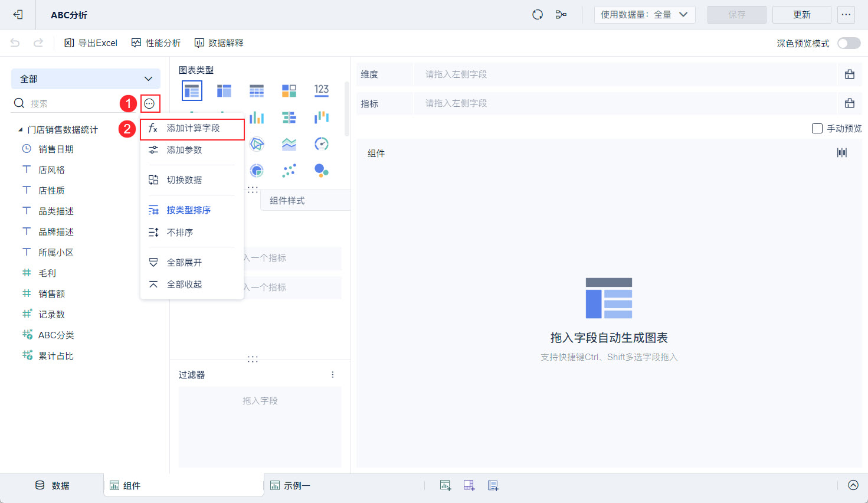868x503 pixels.
Task: Select the colored KPI card chart type
Action: point(289,90)
